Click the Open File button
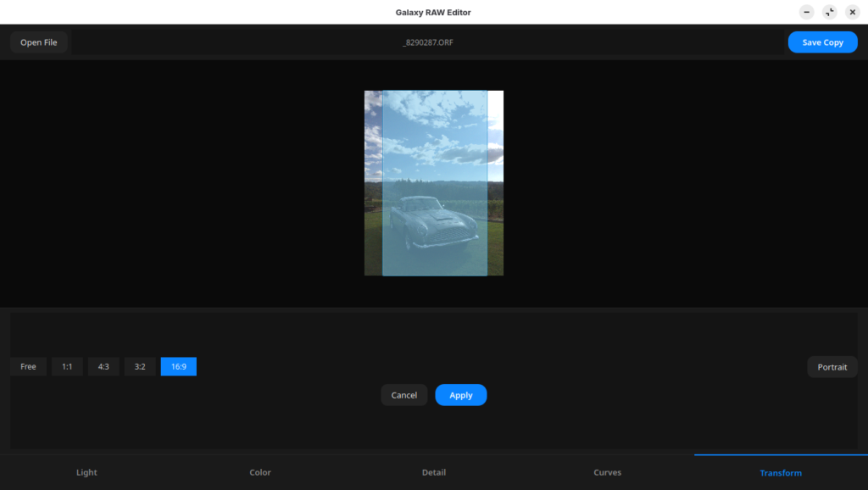 click(x=39, y=42)
